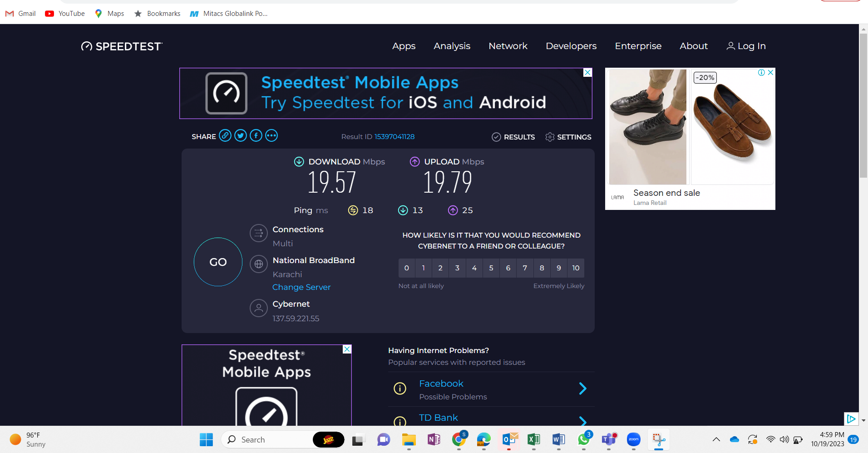Open the black sneakers ad thumbnail
This screenshot has height=453, width=868.
pos(648,127)
